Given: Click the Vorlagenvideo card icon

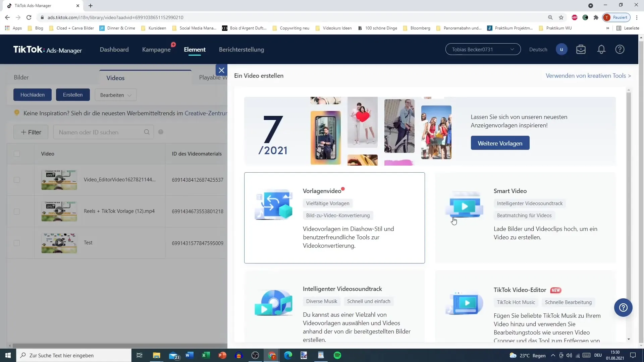Looking at the screenshot, I should click(274, 204).
